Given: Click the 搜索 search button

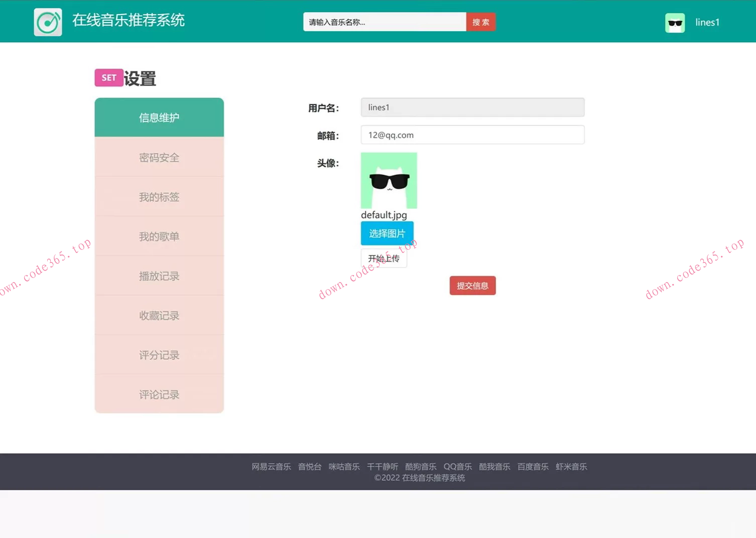Looking at the screenshot, I should 480,22.
